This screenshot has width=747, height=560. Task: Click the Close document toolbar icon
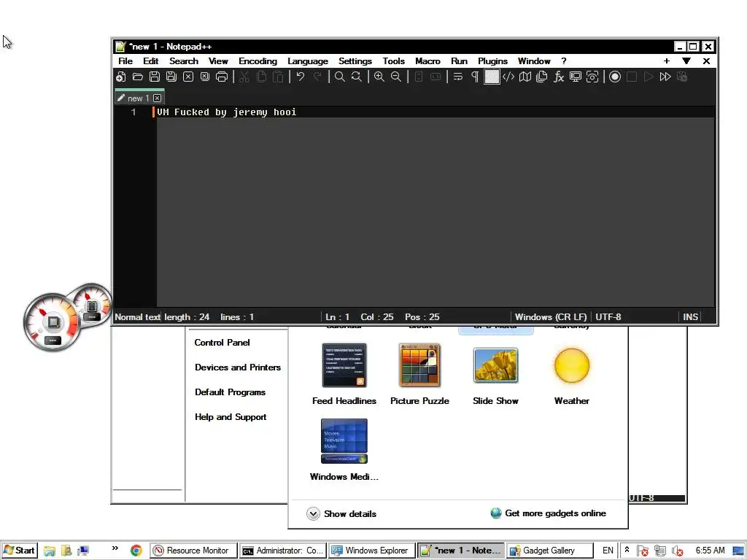tap(188, 77)
